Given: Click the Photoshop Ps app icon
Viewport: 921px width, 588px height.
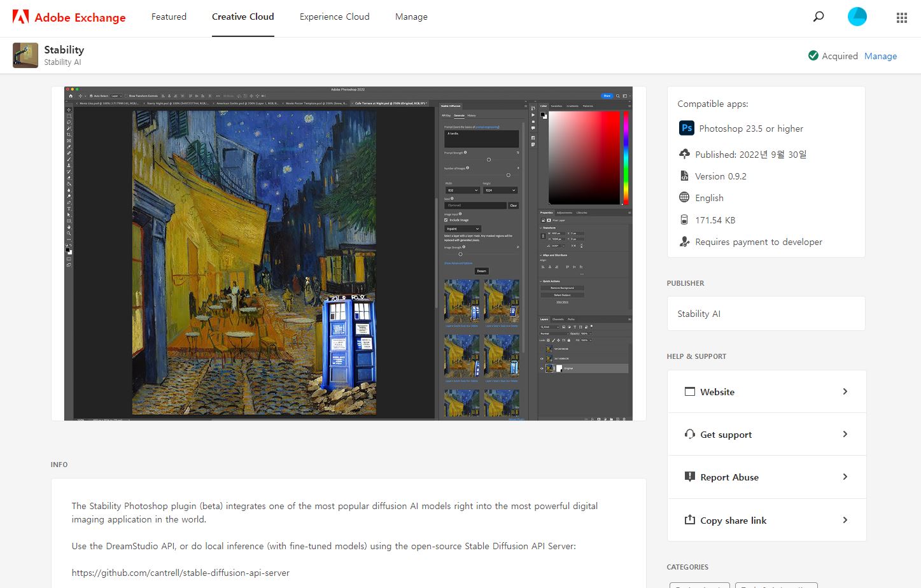Looking at the screenshot, I should pos(687,128).
